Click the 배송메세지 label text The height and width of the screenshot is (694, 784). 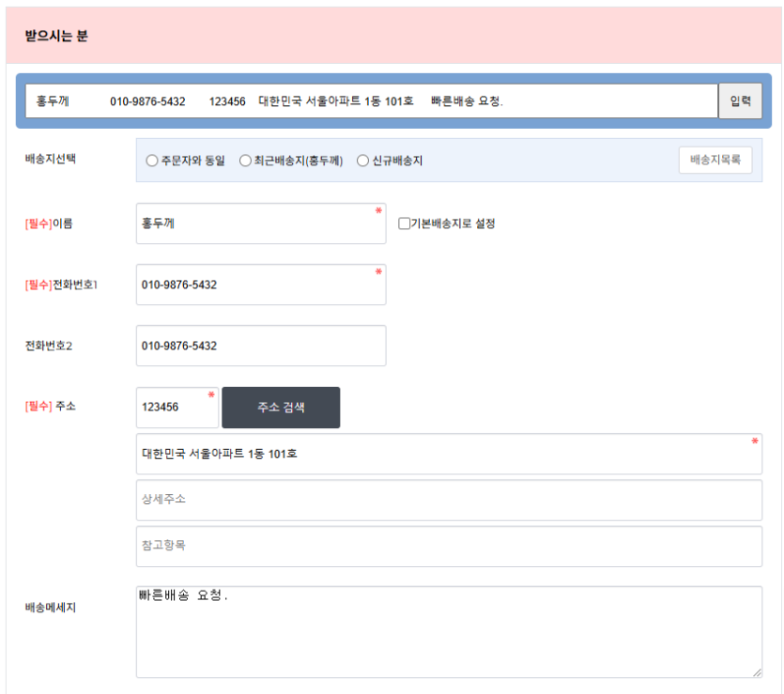tap(49, 608)
